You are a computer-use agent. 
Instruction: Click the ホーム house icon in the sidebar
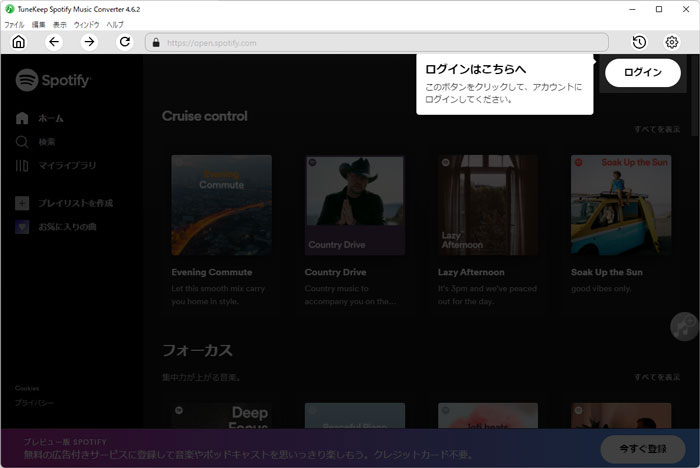click(x=22, y=118)
